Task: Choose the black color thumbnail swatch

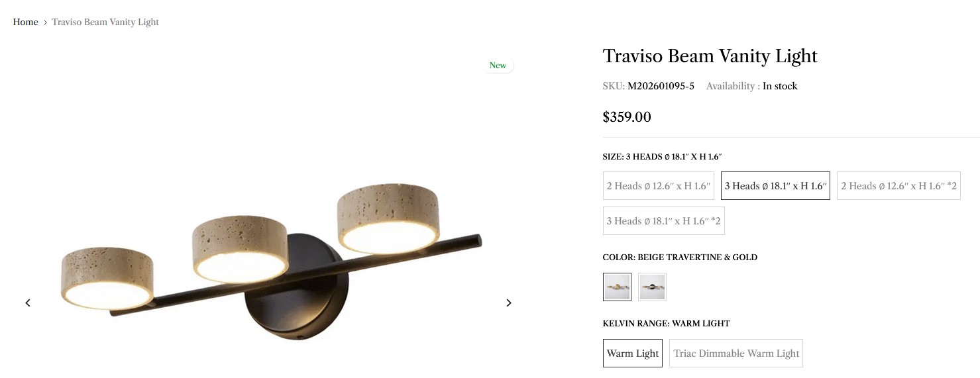Action: coord(652,287)
